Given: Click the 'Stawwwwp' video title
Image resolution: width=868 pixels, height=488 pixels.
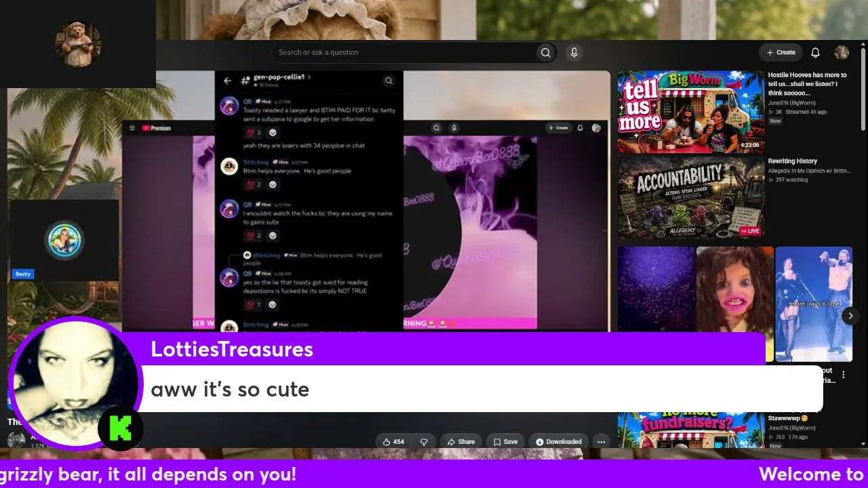Looking at the screenshot, I should click(x=789, y=418).
